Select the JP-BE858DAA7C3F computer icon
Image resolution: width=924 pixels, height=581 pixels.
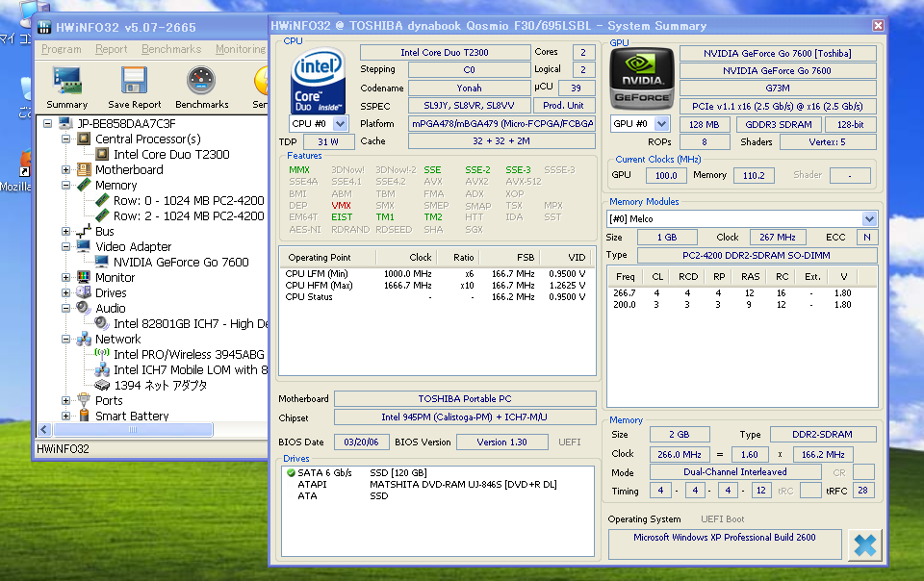[66, 124]
